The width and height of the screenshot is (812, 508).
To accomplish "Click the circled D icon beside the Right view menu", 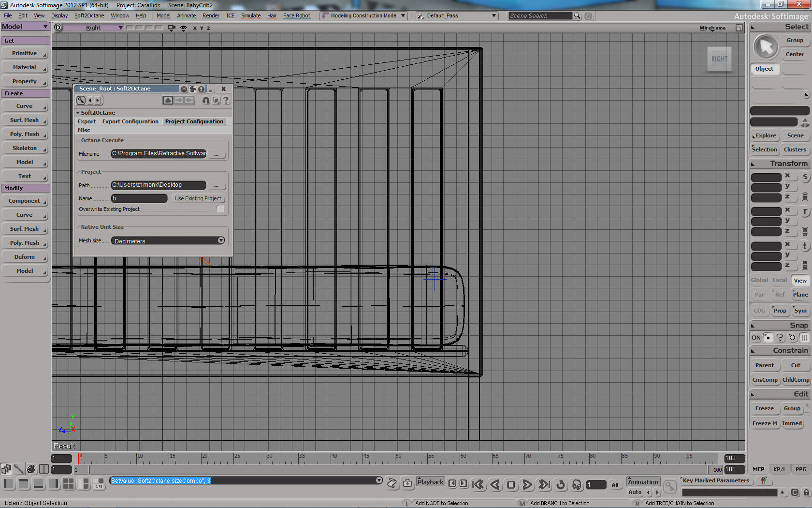I will 58,28.
